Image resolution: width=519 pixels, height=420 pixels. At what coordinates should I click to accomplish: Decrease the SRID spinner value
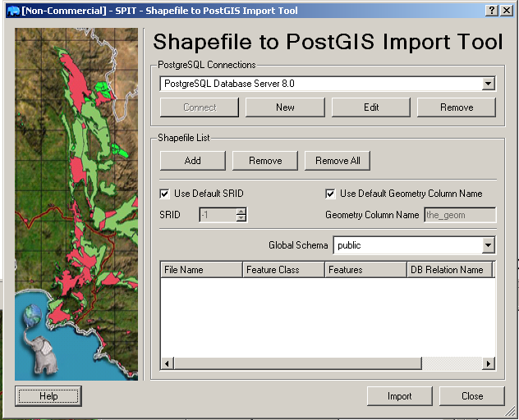pos(241,218)
